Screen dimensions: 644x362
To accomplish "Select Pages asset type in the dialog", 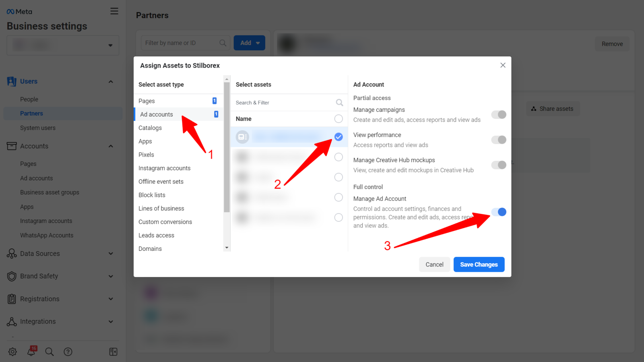I will tap(147, 101).
